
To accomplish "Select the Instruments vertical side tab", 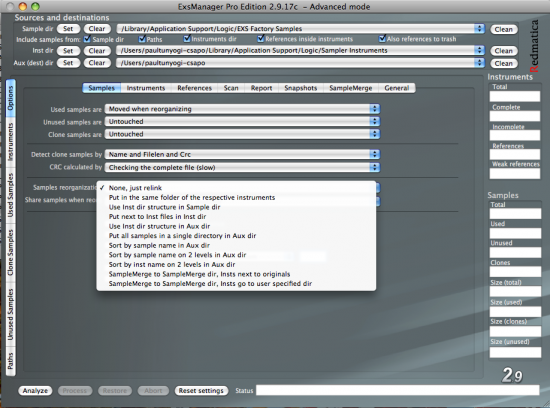I will pyautogui.click(x=11, y=143).
